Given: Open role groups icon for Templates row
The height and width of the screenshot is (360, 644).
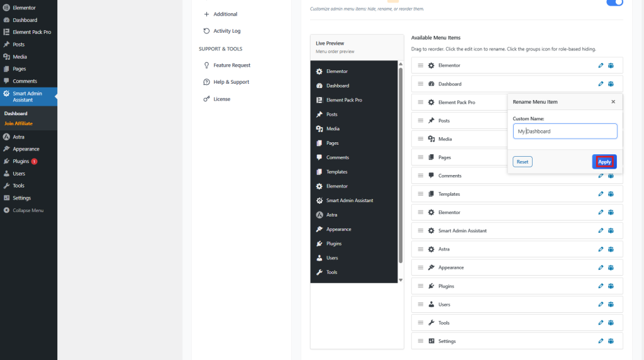Looking at the screenshot, I should (611, 194).
